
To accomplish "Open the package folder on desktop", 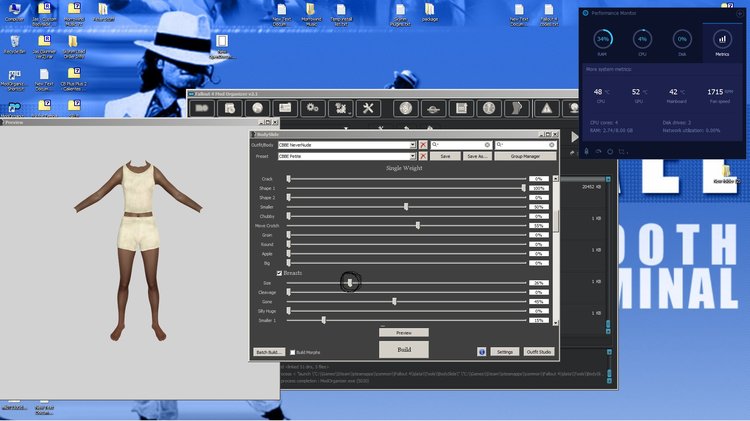I will [430, 12].
